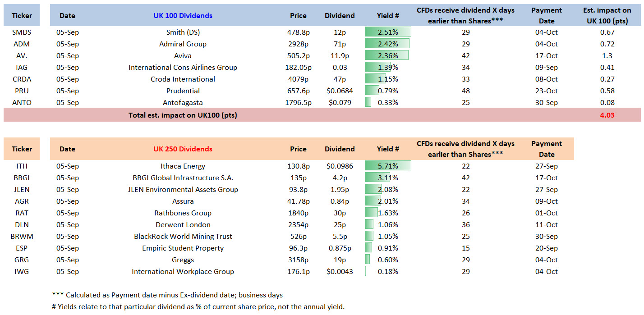
Task: Select the Croda International cell
Action: coord(183,79)
